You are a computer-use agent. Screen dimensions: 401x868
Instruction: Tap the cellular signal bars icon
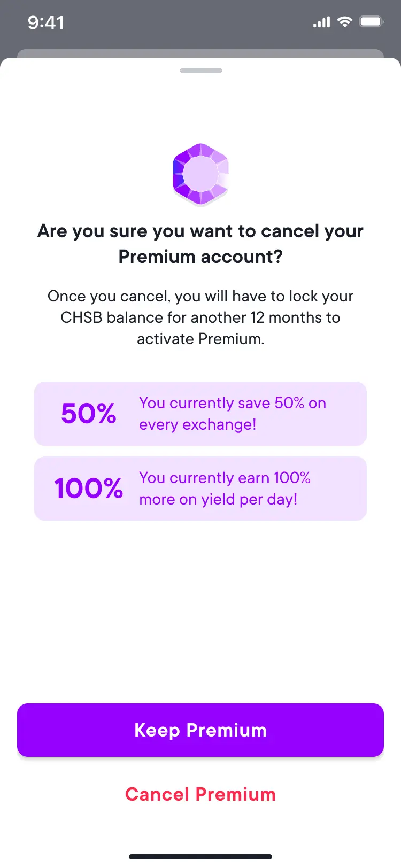coord(321,22)
